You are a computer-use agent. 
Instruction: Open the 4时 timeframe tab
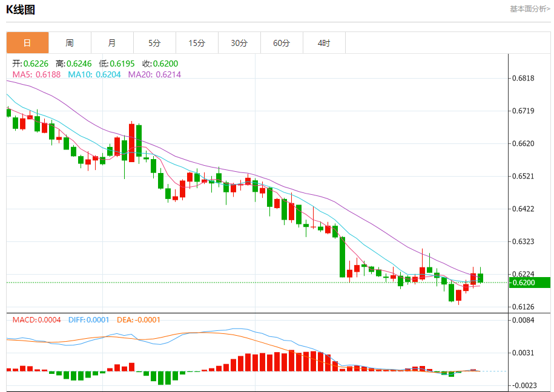click(x=325, y=43)
